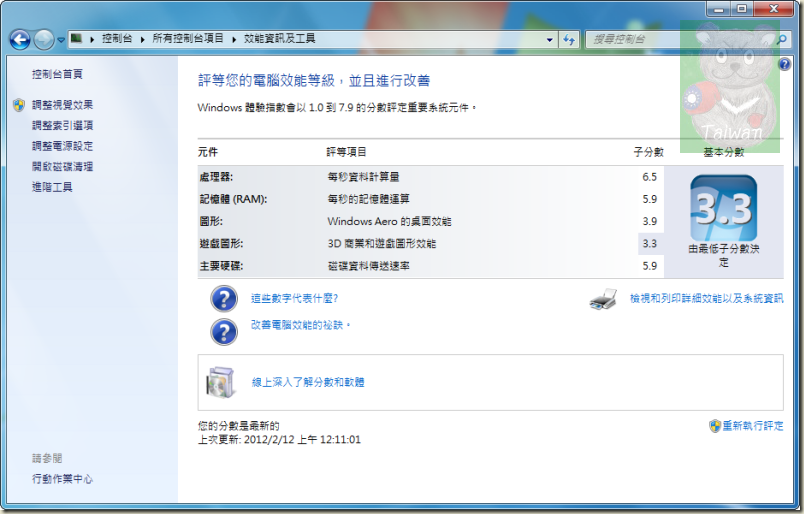Open the address bar history dropdown

pyautogui.click(x=549, y=39)
